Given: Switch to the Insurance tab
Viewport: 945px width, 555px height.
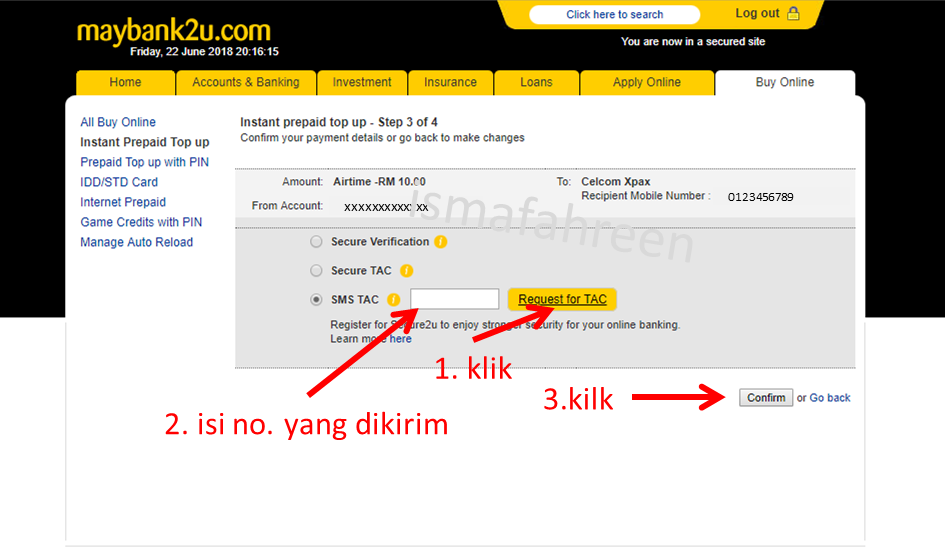Looking at the screenshot, I should [x=450, y=83].
